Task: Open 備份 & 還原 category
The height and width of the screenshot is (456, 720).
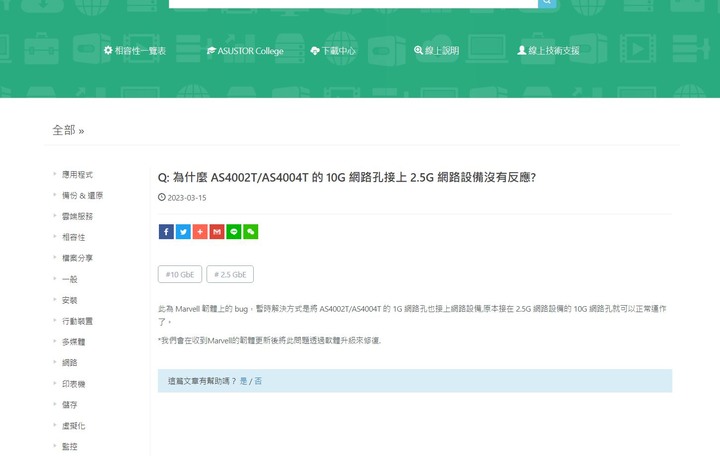Action: coord(83,195)
